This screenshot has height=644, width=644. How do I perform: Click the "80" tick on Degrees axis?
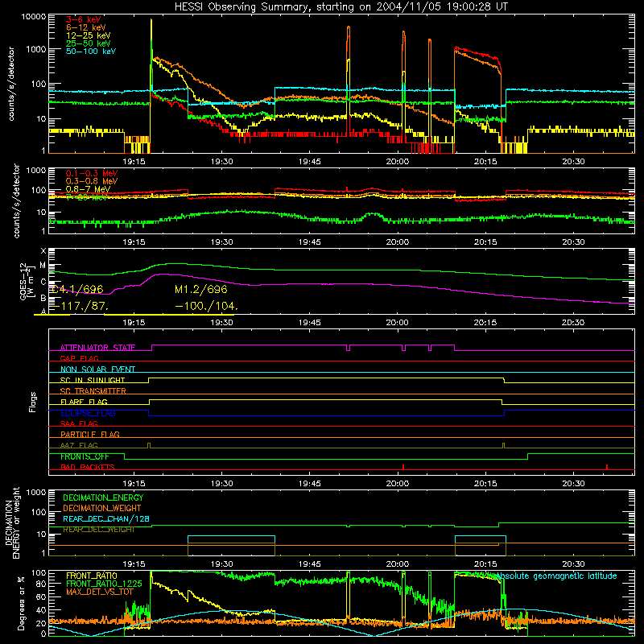pyautogui.click(x=41, y=584)
